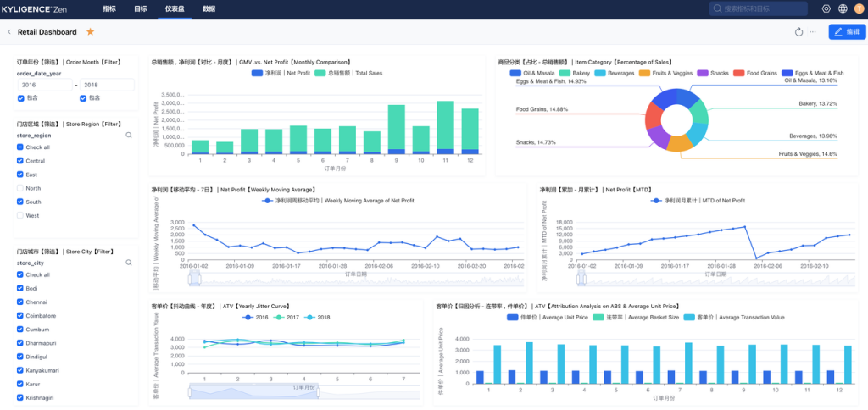Click search icon in store_region filter
The width and height of the screenshot is (868, 410).
coord(129,135)
